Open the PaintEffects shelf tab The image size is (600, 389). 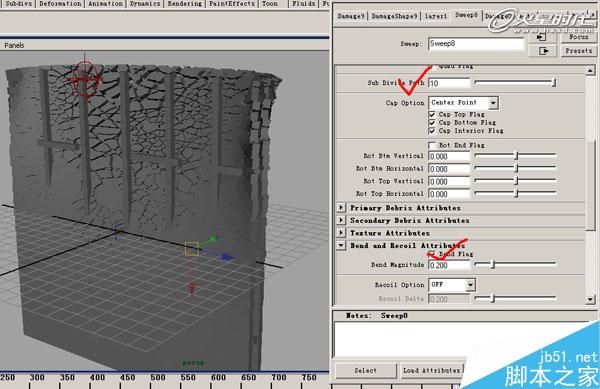[x=232, y=3]
